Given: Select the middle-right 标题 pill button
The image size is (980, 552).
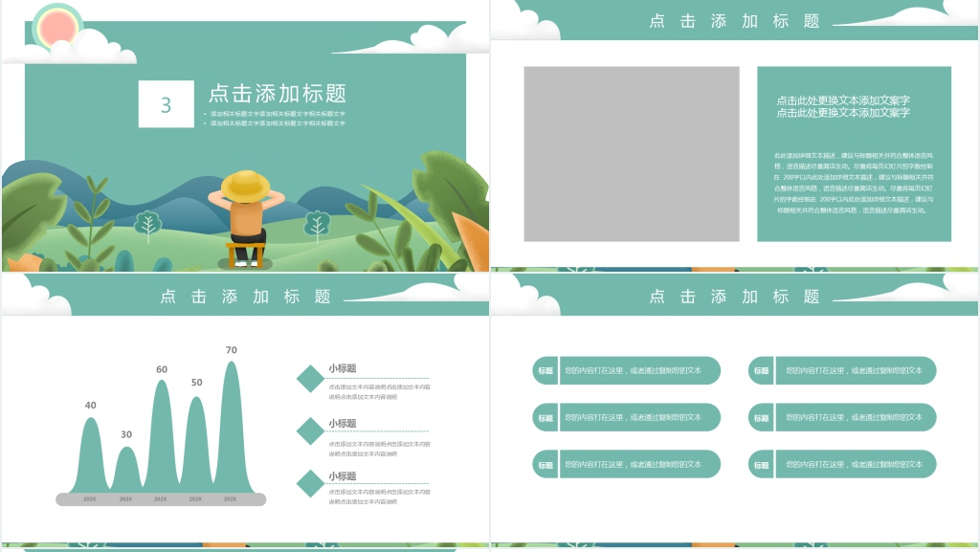Looking at the screenshot, I should 761,417.
